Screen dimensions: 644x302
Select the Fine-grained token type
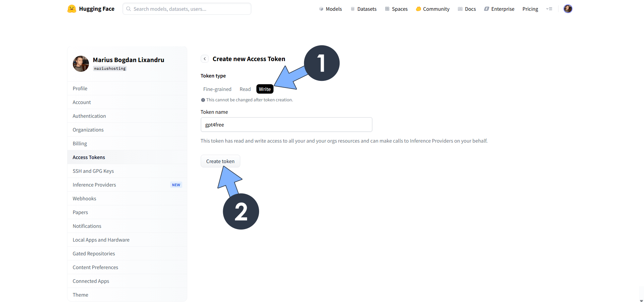click(217, 89)
